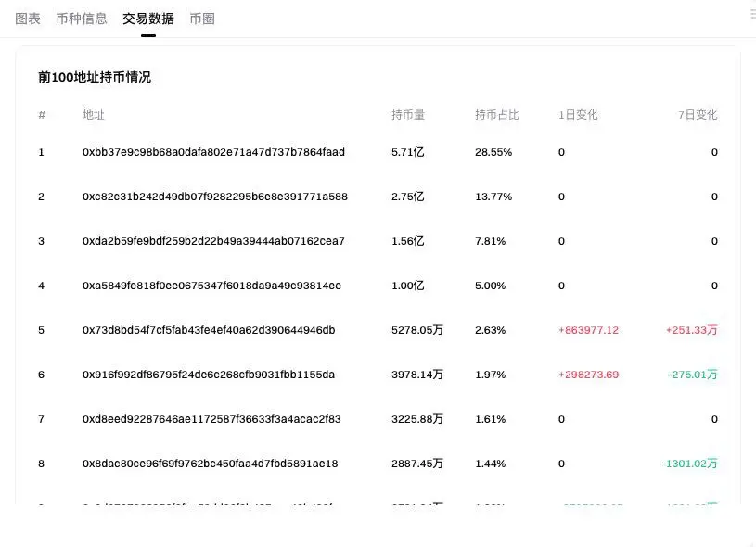The height and width of the screenshot is (547, 756).
Task: Click holding amount 2.75亿
Action: 408,197
